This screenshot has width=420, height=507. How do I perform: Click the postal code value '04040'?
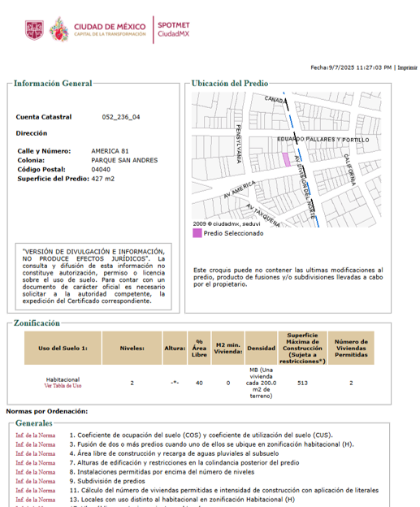click(101, 170)
